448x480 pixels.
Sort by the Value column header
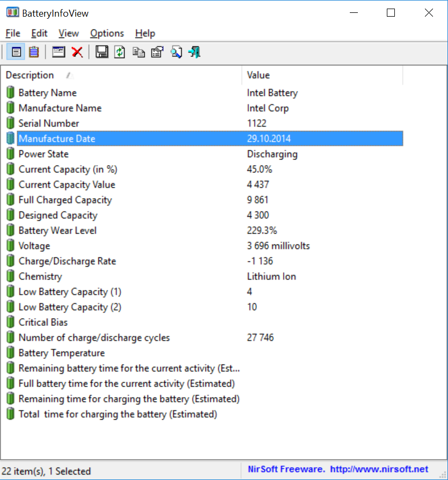point(322,75)
